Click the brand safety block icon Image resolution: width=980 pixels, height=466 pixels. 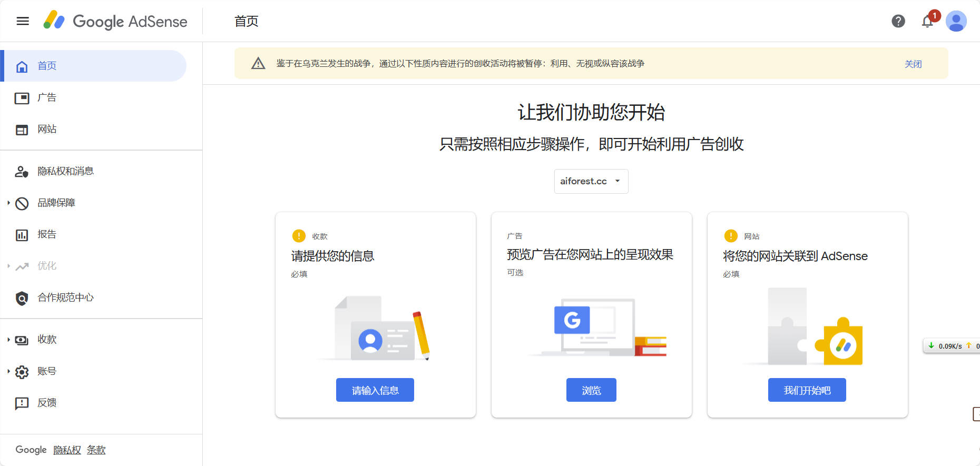[22, 203]
